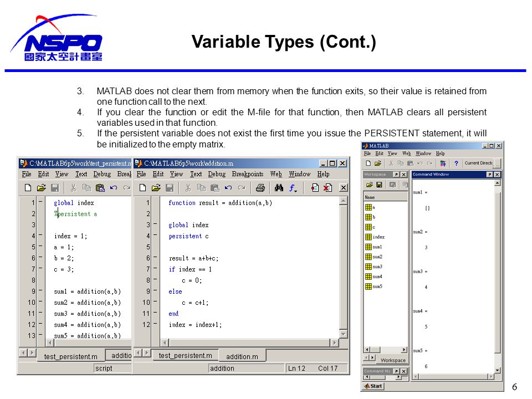The height and width of the screenshot is (399, 532).
Task: Click Paste icon in test_persistent editor
Action: coord(100,188)
